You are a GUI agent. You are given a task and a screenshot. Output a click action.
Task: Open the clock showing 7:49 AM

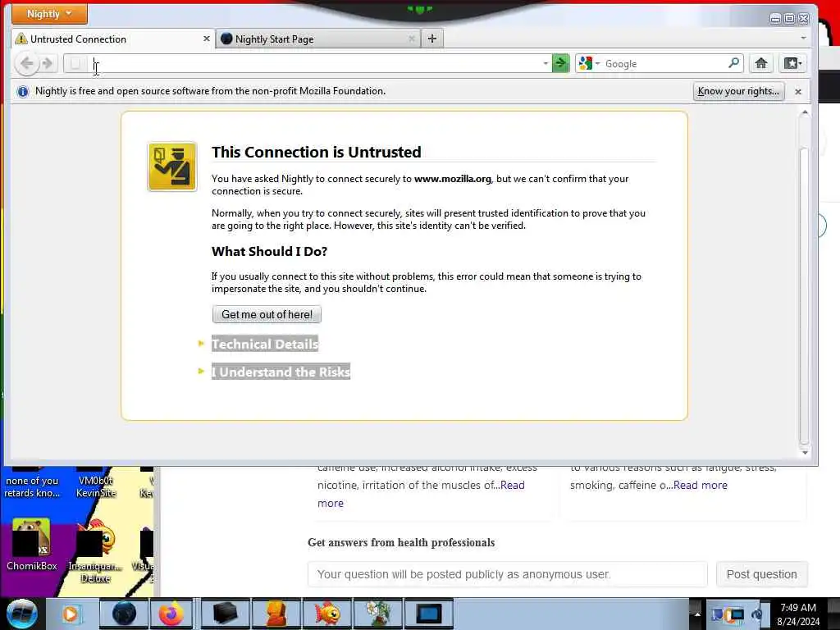click(x=798, y=614)
